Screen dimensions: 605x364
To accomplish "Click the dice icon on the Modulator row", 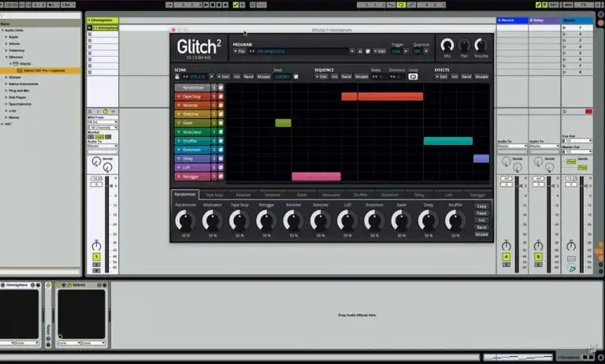I will click(x=221, y=132).
